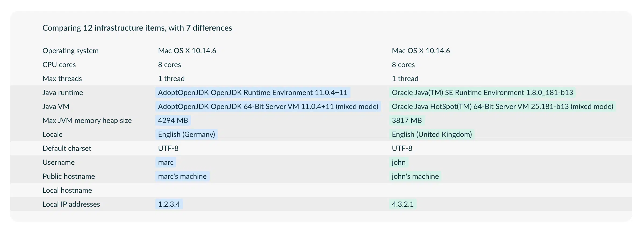The height and width of the screenshot is (233, 644).
Task: Click the marc's machine hostname value
Action: [182, 176]
